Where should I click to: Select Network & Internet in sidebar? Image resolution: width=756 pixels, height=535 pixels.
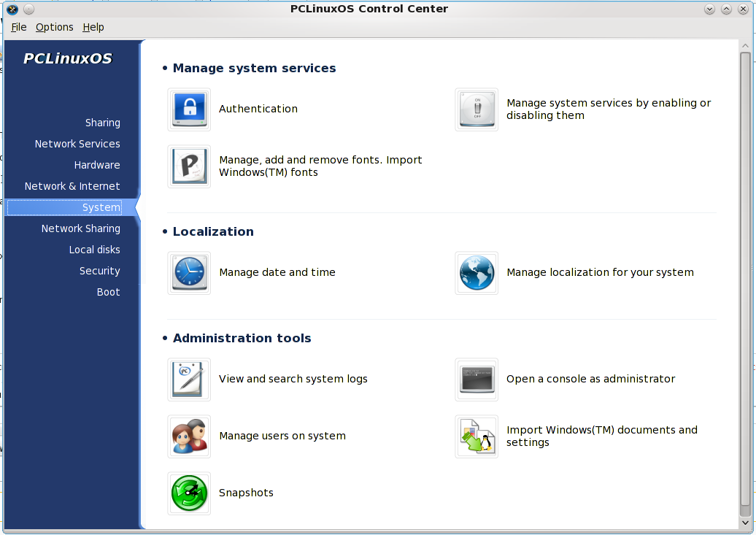[x=72, y=186]
